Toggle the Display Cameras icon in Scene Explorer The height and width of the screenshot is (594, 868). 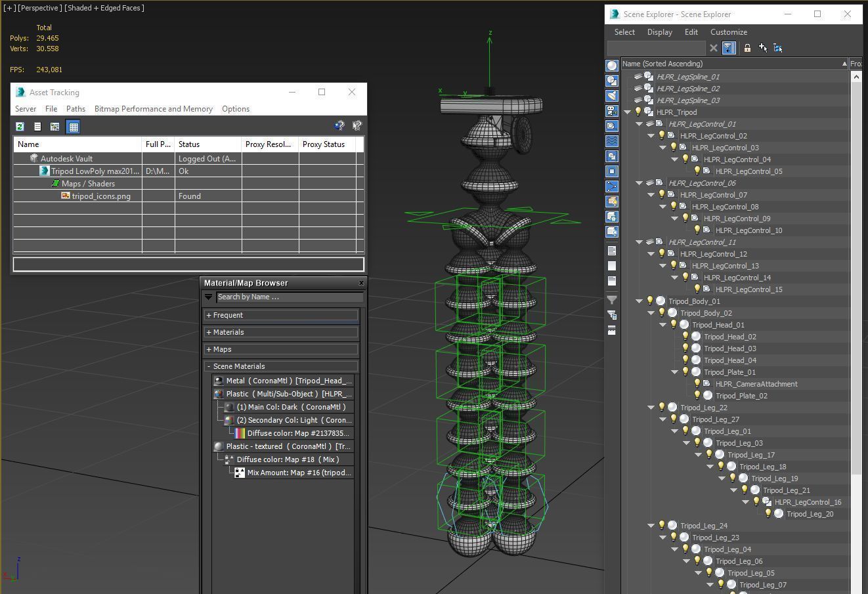[x=612, y=111]
